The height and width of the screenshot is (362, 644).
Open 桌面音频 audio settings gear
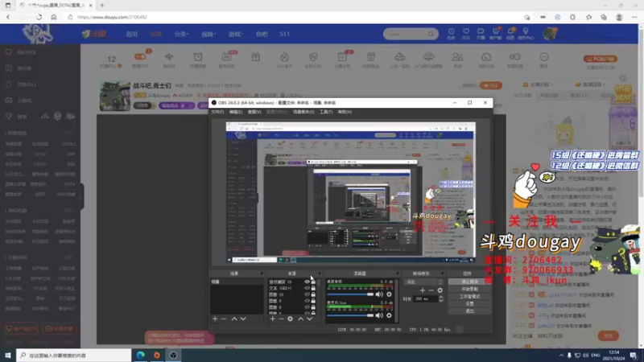click(x=389, y=294)
